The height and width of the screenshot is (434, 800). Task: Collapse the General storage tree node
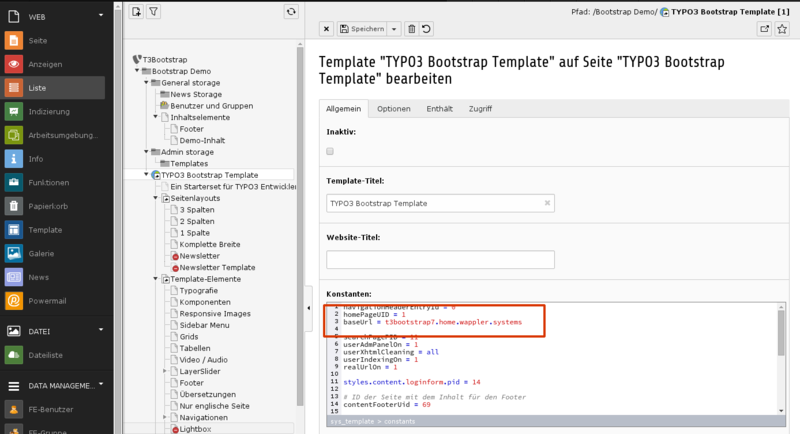pyautogui.click(x=146, y=82)
